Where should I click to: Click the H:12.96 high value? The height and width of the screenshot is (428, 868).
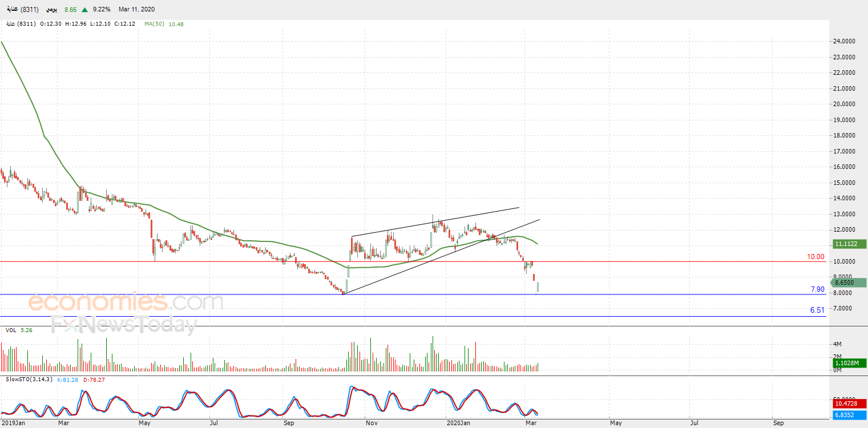click(x=75, y=24)
